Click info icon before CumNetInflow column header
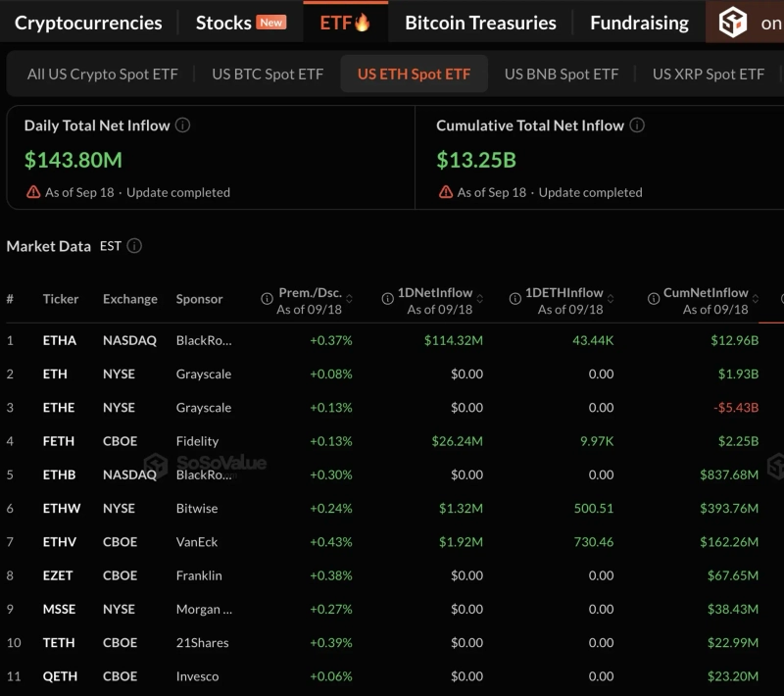The height and width of the screenshot is (696, 784). click(654, 299)
